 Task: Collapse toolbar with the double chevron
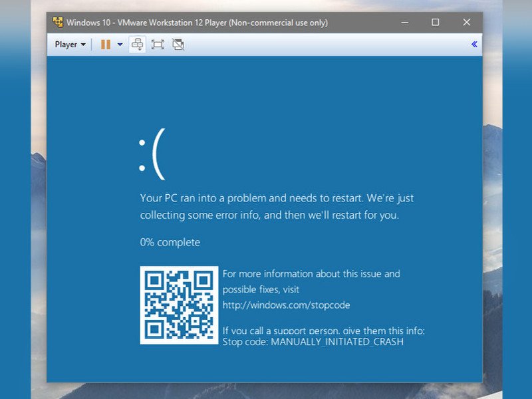474,44
